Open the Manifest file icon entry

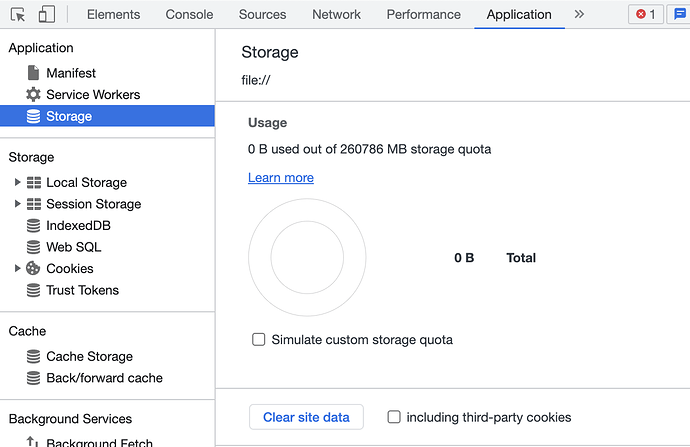pyautogui.click(x=33, y=73)
